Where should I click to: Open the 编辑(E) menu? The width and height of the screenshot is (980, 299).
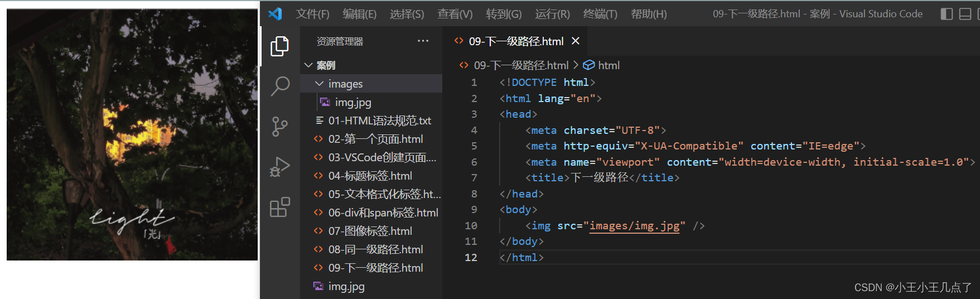pyautogui.click(x=359, y=14)
